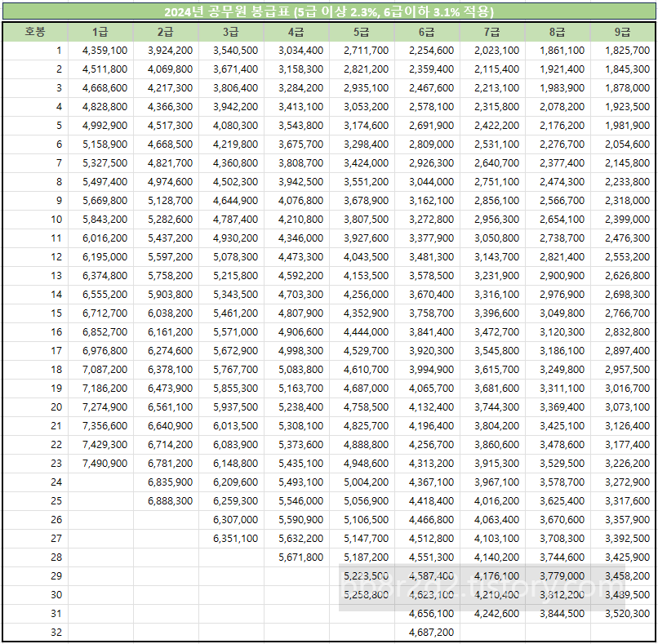Click cell with value 4,242,600
Viewport: 658px width, 644px height.
click(x=492, y=614)
